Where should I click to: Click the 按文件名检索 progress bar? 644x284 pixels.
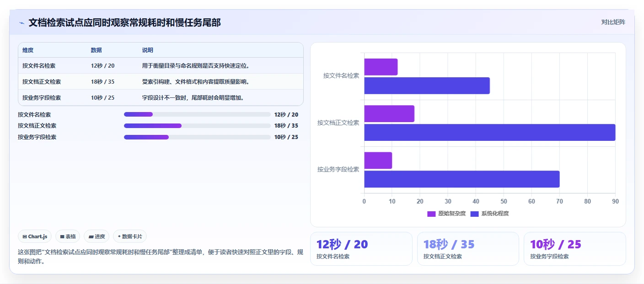click(197, 114)
